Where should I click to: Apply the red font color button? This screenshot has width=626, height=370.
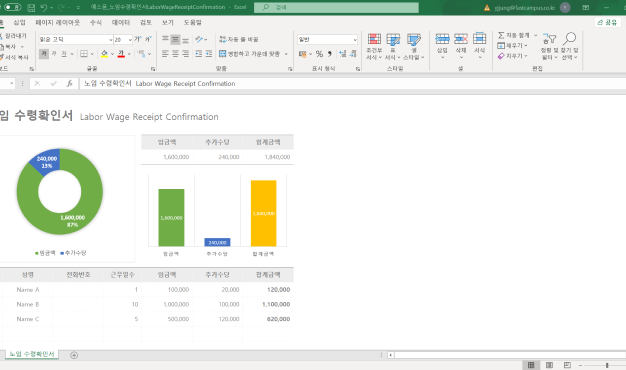[121, 53]
